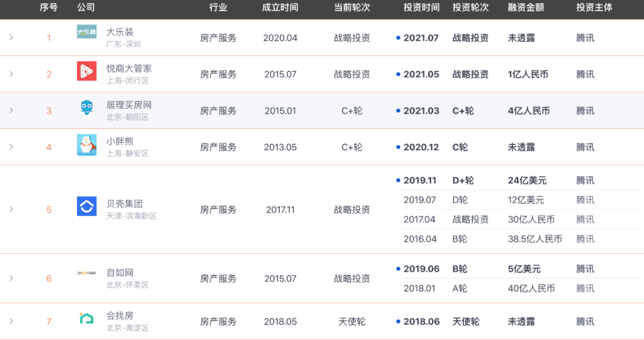This screenshot has height=340, width=644.
Task: Click the 行业 column header
Action: (218, 7)
